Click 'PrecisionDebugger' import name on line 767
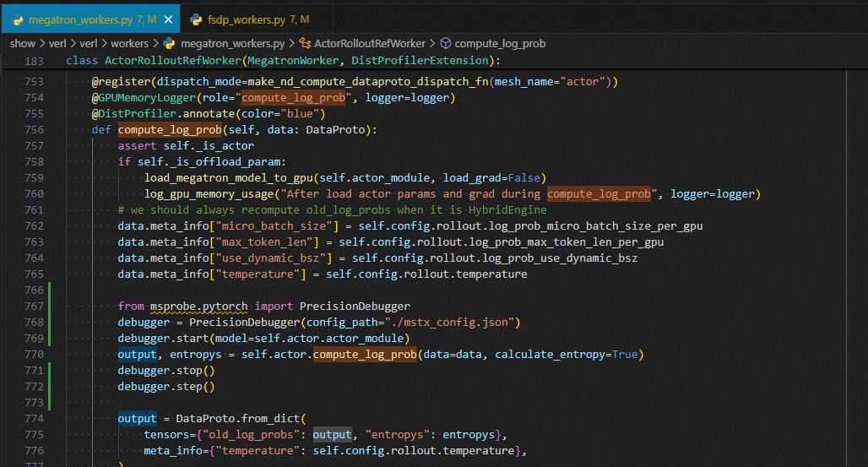This screenshot has width=868, height=467. [x=355, y=307]
